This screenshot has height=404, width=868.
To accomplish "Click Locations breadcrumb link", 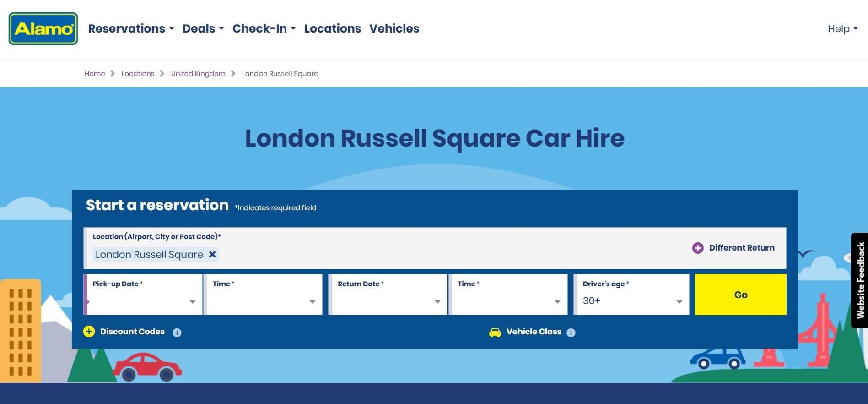I will pyautogui.click(x=138, y=73).
